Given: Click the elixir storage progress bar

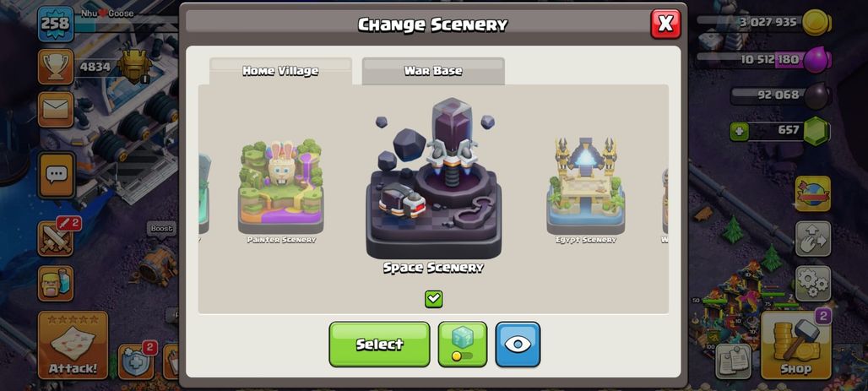Looking at the screenshot, I should point(763,58).
